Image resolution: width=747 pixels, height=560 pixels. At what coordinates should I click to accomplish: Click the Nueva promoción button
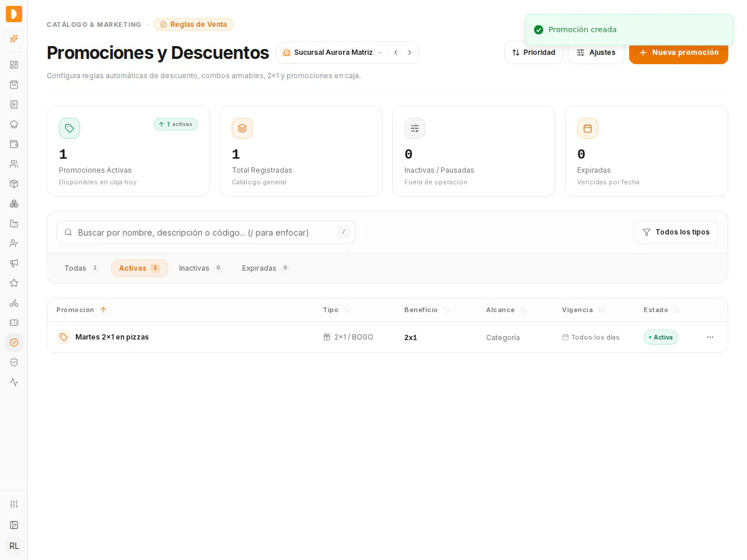coord(679,52)
